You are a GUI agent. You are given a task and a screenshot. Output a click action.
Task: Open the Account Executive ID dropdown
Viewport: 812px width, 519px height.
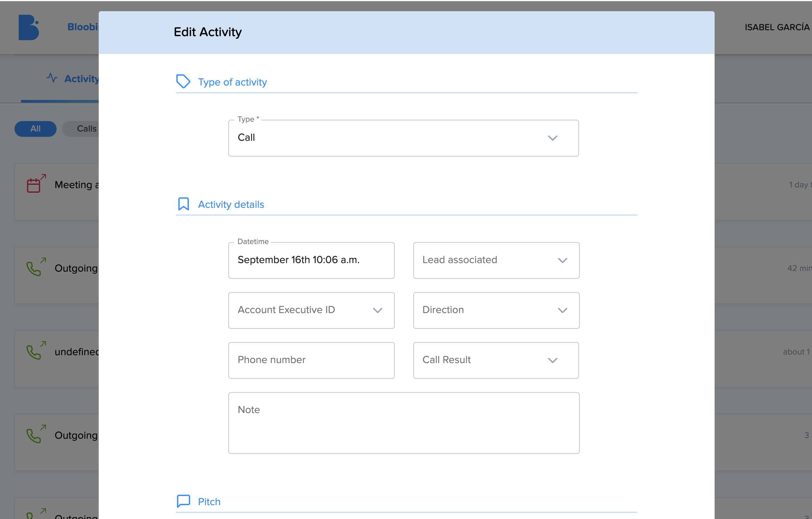pyautogui.click(x=311, y=310)
